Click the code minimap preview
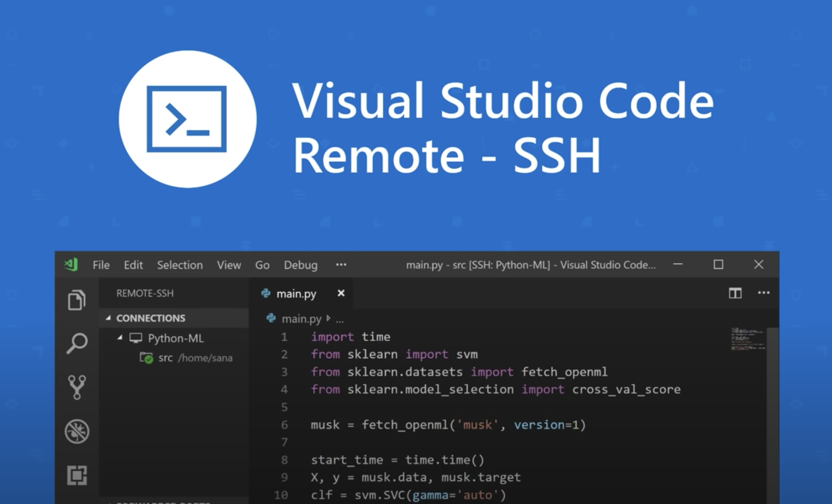The height and width of the screenshot is (504, 832). (748, 339)
